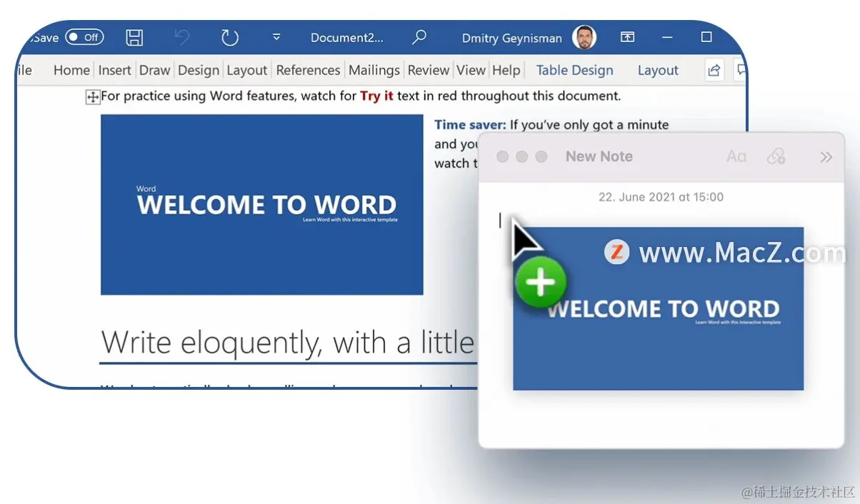
Task: Select the Welcome to Word image in document
Action: point(261,204)
